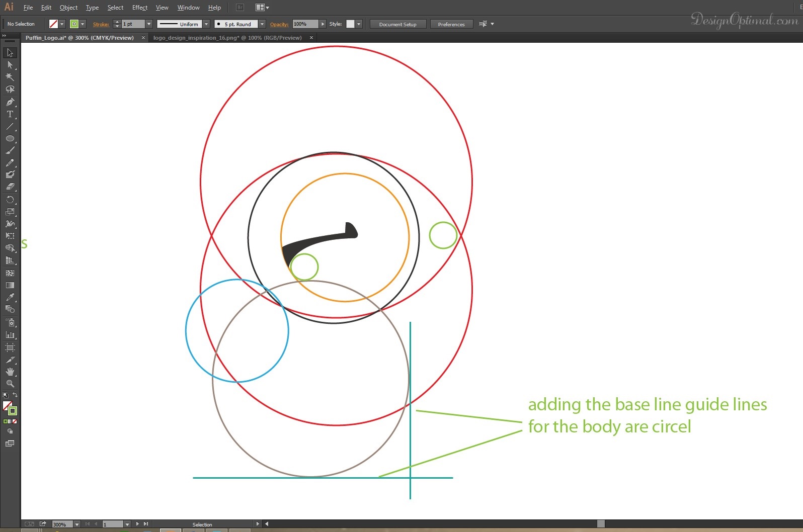
Task: Select the Hand tool
Action: [10, 372]
